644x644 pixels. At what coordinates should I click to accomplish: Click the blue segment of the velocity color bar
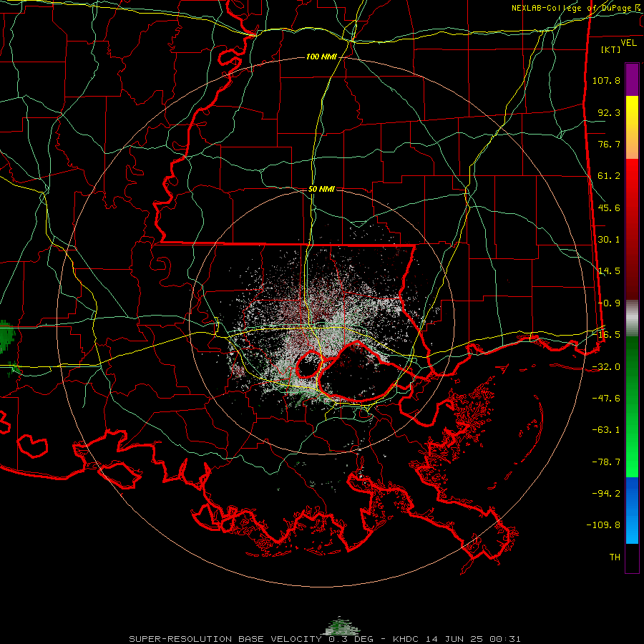pyautogui.click(x=632, y=510)
